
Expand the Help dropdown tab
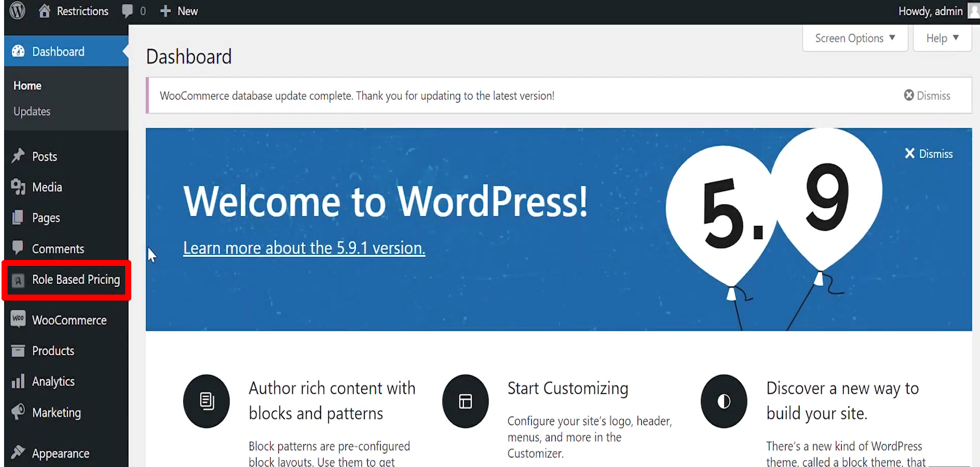942,38
